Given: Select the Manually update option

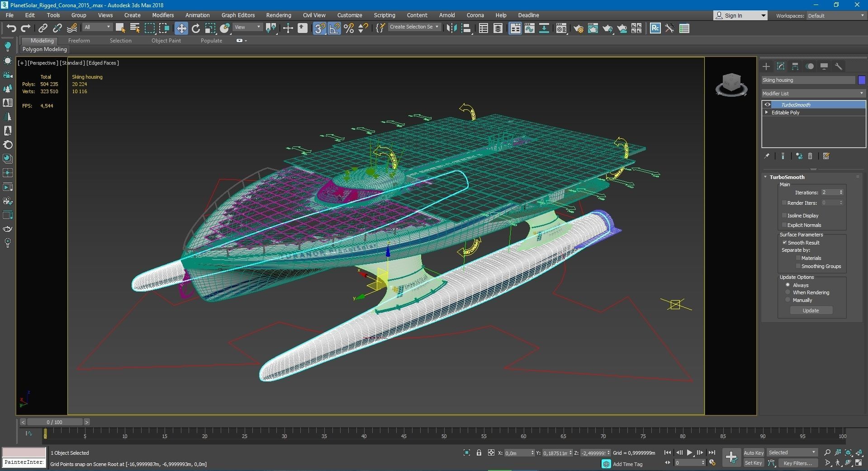Looking at the screenshot, I should tap(788, 300).
